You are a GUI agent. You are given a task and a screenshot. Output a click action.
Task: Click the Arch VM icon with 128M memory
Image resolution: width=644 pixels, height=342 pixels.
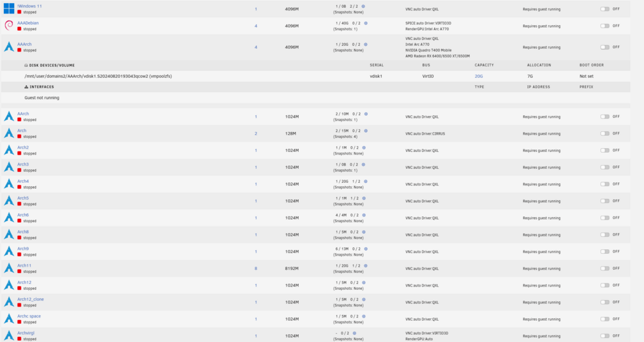click(x=9, y=133)
